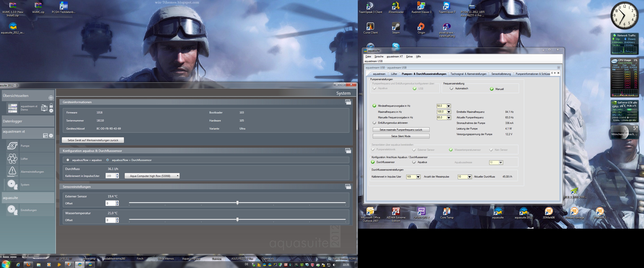Click Setze Gerät auf Werkseinstellungen zurück
The image size is (644, 268).
(93, 140)
